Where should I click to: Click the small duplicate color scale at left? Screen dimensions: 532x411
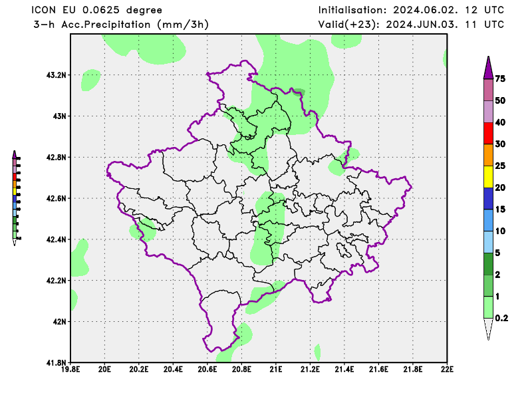point(16,198)
